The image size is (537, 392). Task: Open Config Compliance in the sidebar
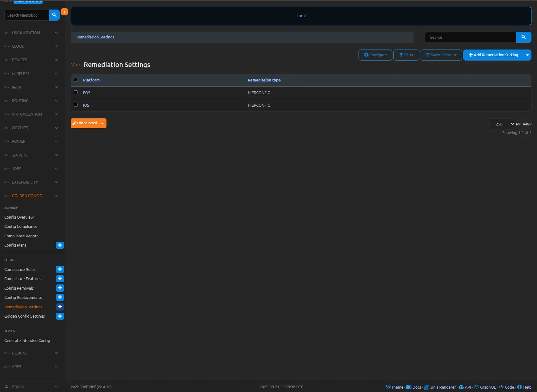(x=21, y=227)
